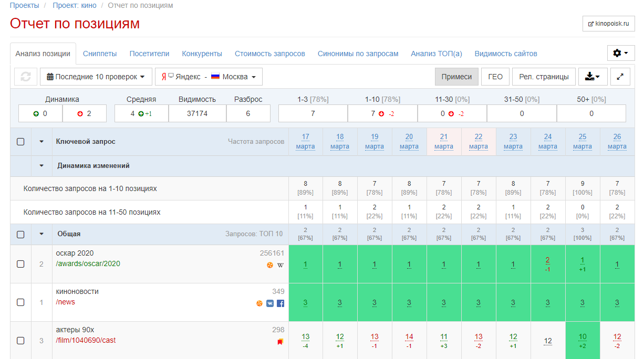The image size is (644, 359).
Task: Click green position cell for оскар 2020 on 17 марта
Action: pyautogui.click(x=305, y=264)
